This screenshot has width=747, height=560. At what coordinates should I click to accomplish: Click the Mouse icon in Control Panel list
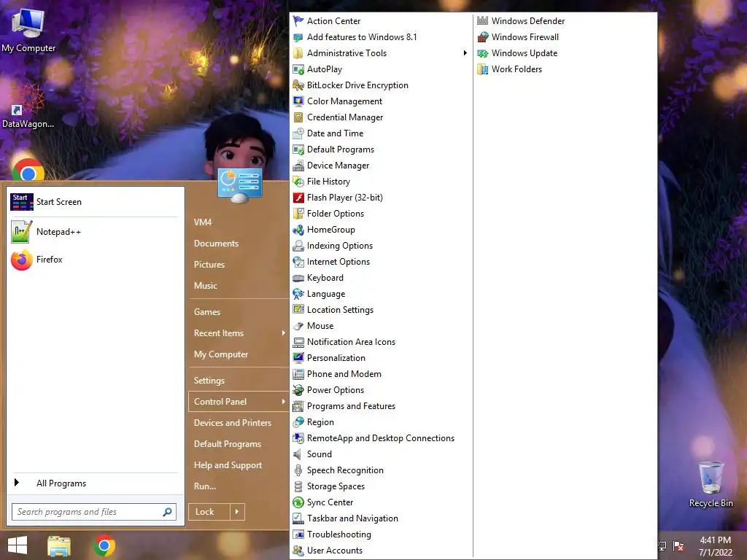(x=298, y=326)
